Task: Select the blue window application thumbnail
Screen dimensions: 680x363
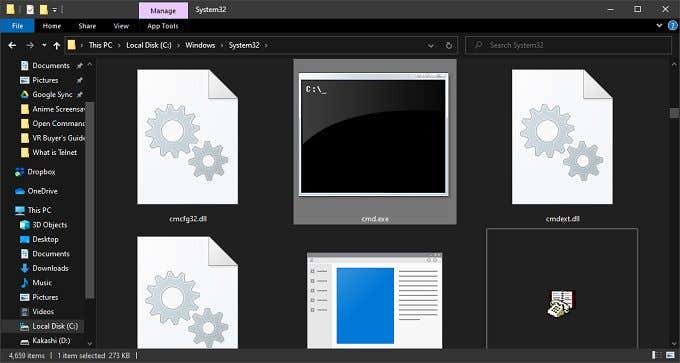Action: coord(375,300)
